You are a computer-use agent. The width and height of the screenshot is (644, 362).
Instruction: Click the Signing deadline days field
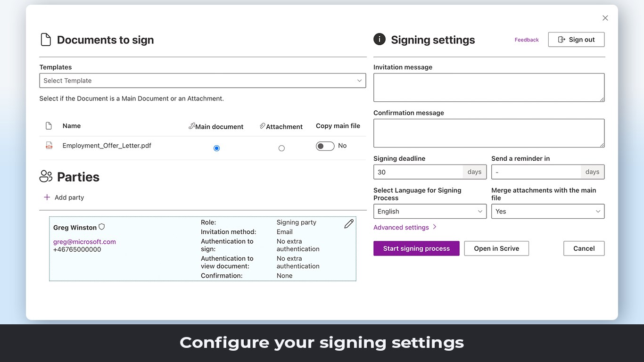click(x=418, y=172)
